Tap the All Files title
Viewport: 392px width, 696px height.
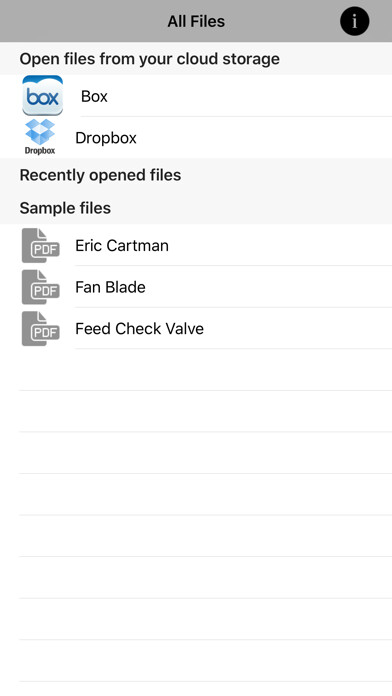pos(196,21)
